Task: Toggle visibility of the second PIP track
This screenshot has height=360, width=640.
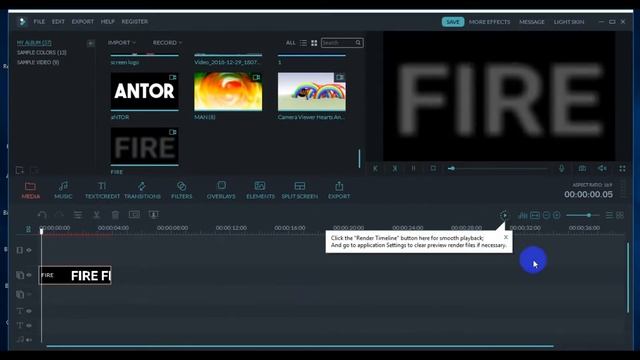Action: pos(29,294)
